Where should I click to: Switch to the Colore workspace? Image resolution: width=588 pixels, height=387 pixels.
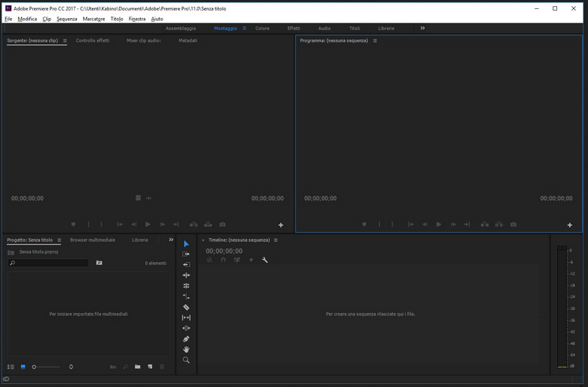[262, 29]
